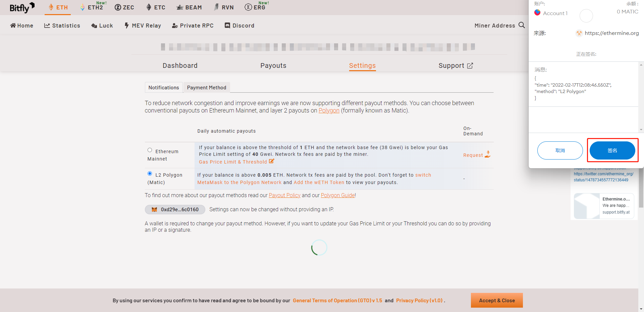Click the message box scroll down arrow
The height and width of the screenshot is (312, 644).
click(641, 130)
